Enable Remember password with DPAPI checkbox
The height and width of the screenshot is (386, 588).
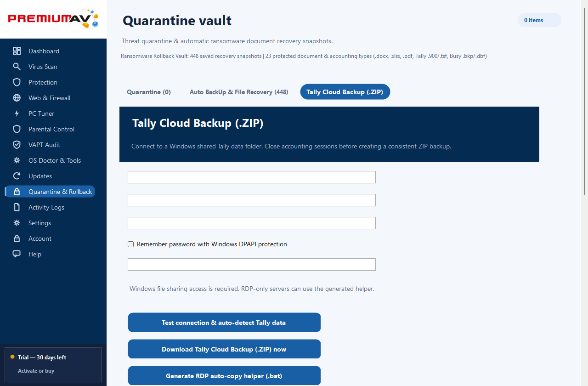(x=130, y=244)
